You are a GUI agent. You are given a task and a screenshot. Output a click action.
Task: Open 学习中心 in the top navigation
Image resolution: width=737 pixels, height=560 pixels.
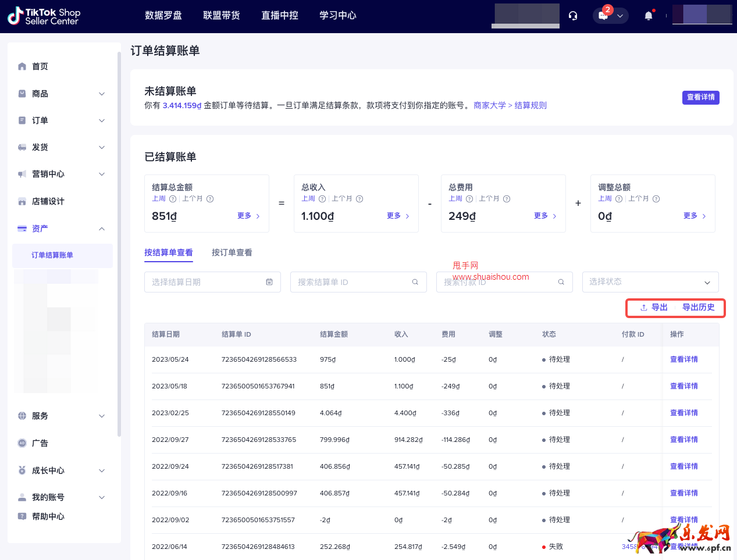pyautogui.click(x=337, y=16)
